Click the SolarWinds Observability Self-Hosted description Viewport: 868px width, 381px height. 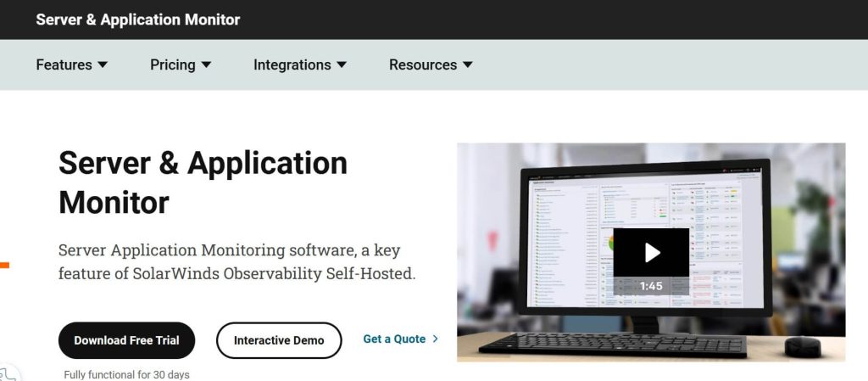point(237,262)
